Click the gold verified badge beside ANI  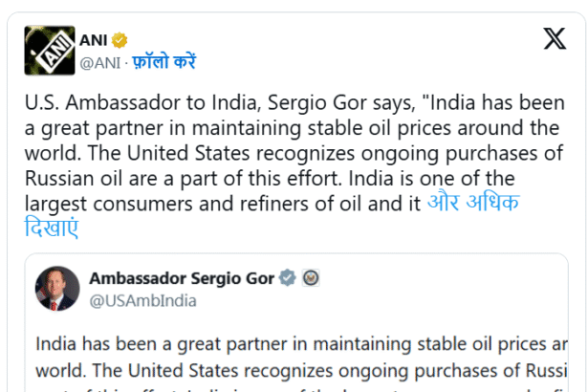pyautogui.click(x=121, y=39)
